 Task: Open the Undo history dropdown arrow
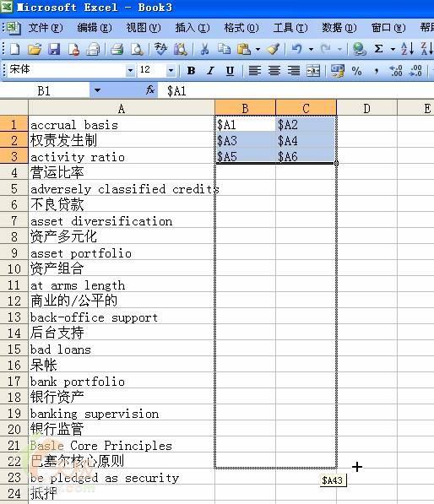[x=311, y=49]
